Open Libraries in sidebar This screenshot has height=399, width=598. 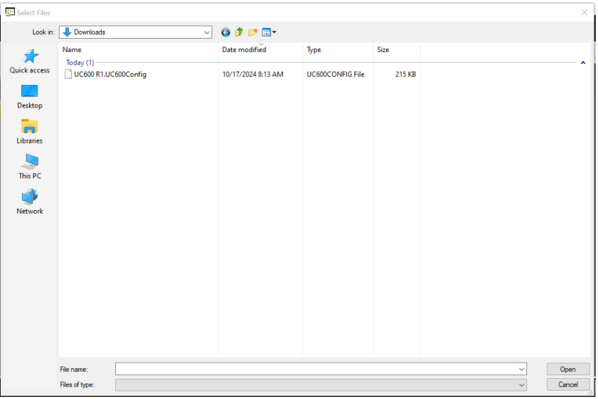click(30, 132)
